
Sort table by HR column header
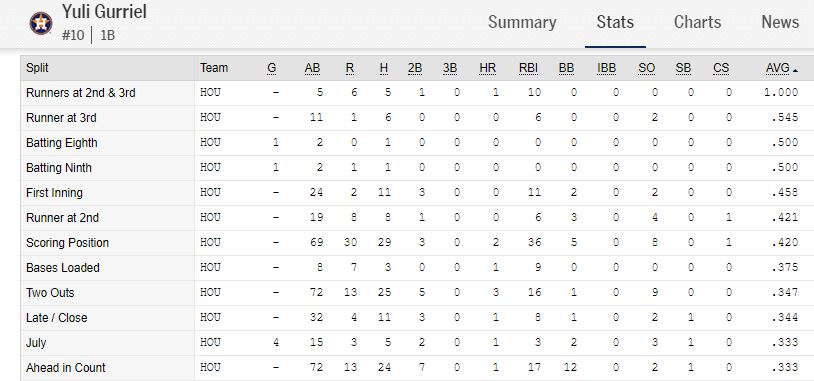pos(487,68)
